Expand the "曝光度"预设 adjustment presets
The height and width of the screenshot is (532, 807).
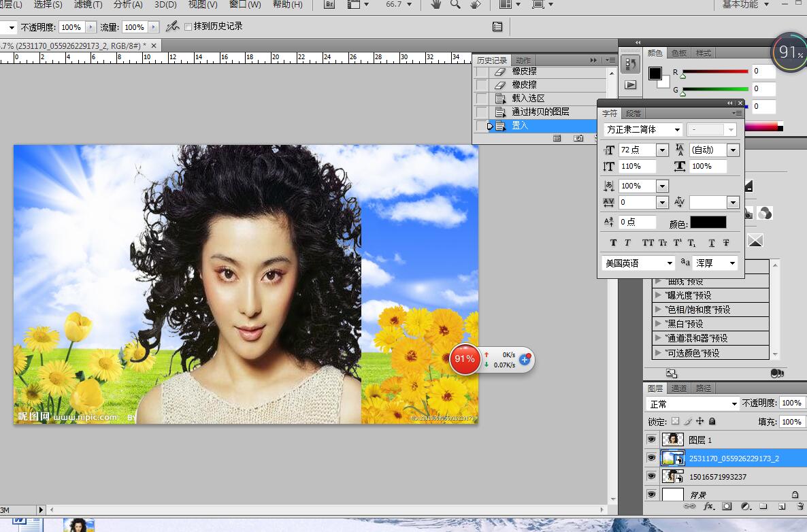click(658, 295)
